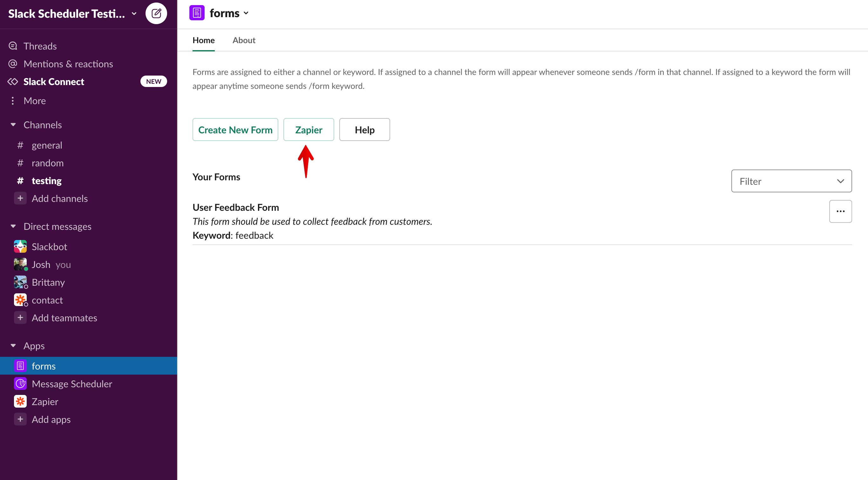Click the compose new message pencil icon

pos(156,13)
